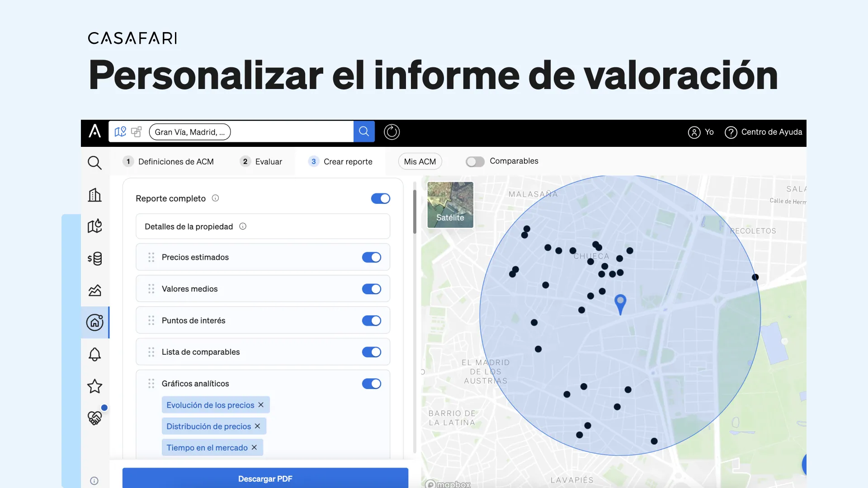Viewport: 868px width, 488px height.
Task: Click the Casafari logo icon in top bar
Action: pyautogui.click(x=94, y=131)
